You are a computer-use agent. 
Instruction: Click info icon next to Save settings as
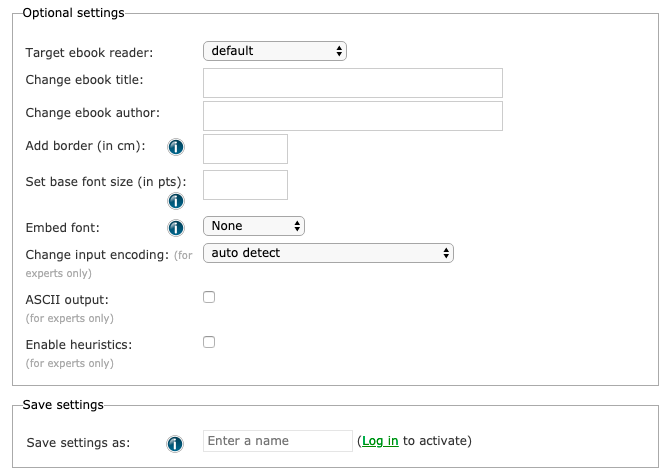[x=176, y=442]
